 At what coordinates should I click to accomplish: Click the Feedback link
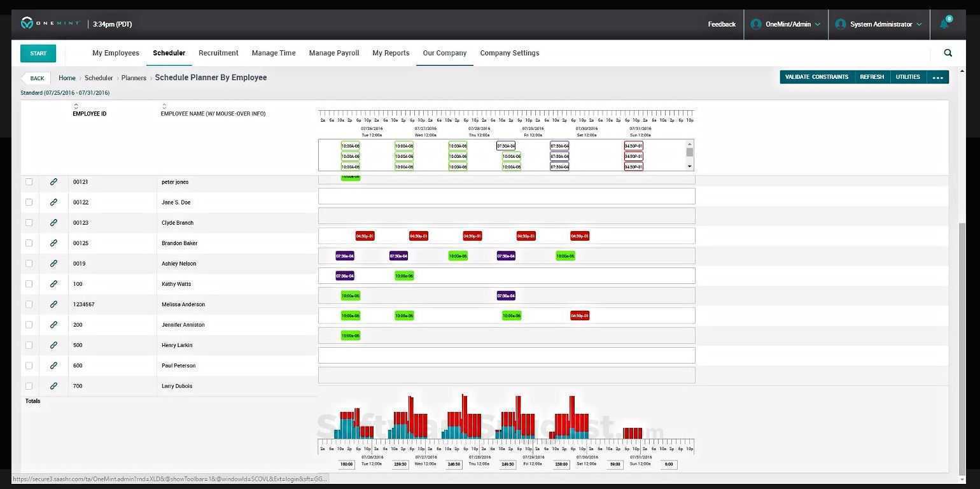point(722,24)
